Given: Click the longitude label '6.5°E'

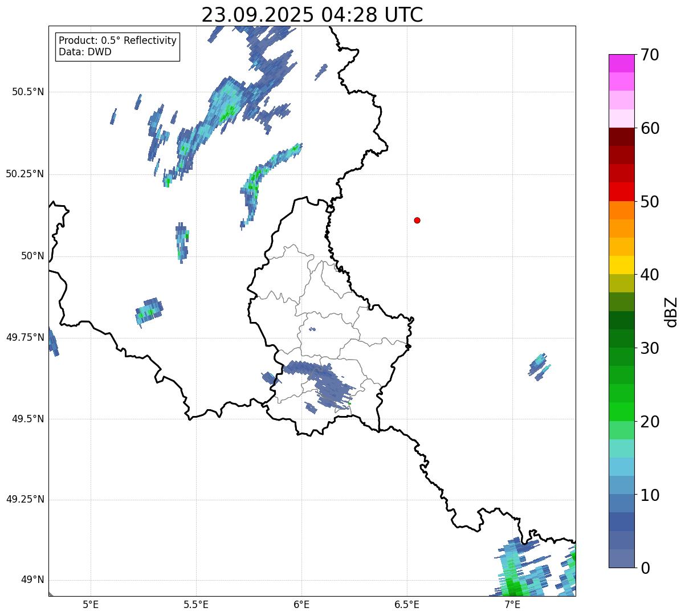Looking at the screenshot, I should coord(407,604).
